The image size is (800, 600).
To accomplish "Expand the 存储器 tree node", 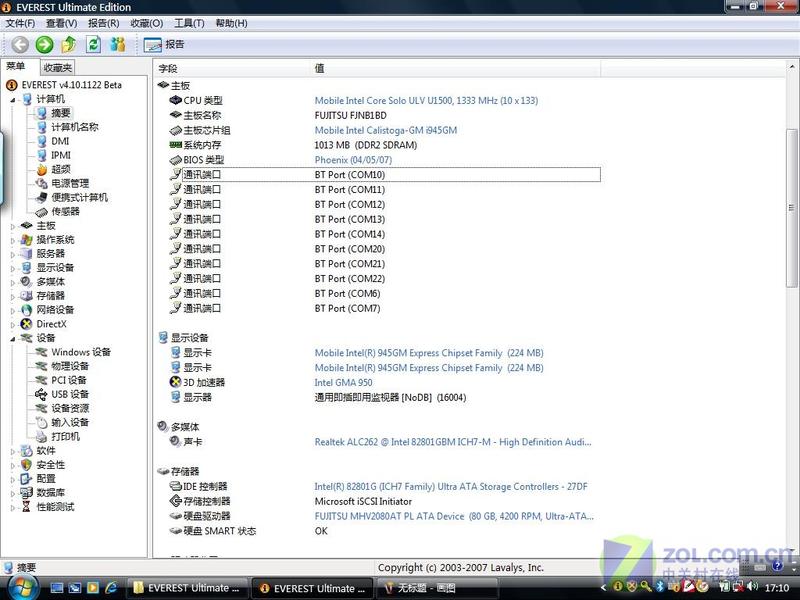I will click(13, 296).
